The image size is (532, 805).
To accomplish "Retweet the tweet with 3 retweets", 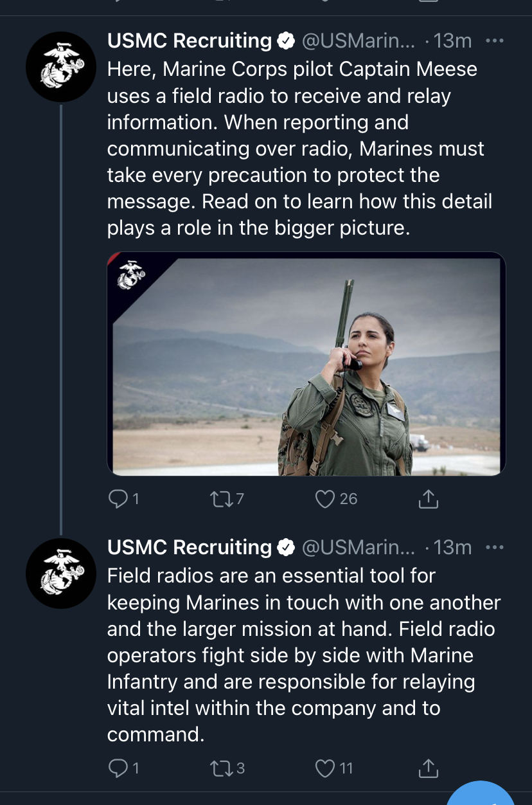I will point(227,768).
